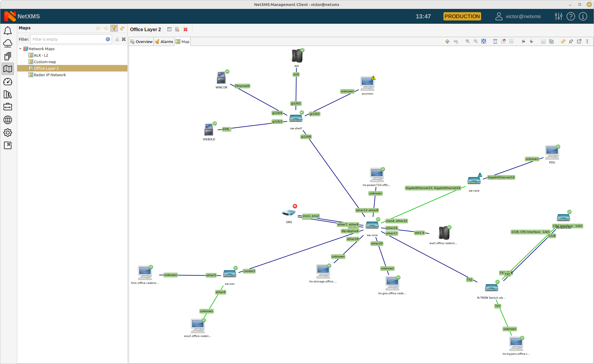
Task: Toggle show grid dots icon
Action: [x=511, y=42]
